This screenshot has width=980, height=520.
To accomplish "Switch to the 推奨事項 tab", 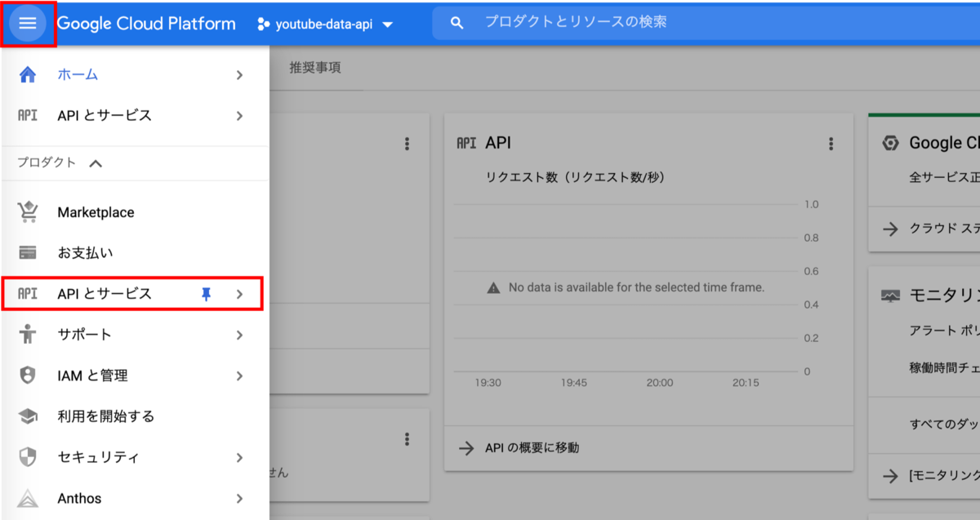I will (315, 68).
